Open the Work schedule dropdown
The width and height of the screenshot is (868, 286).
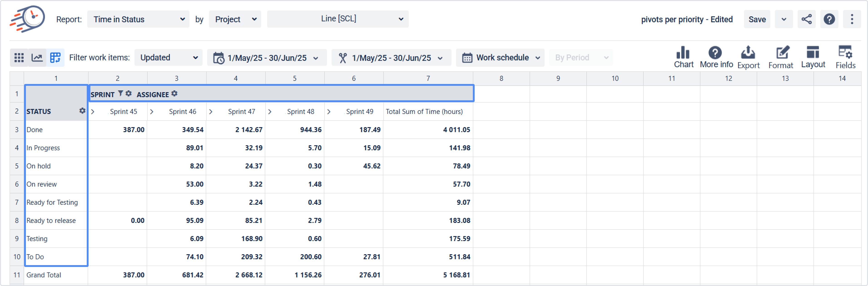(500, 58)
